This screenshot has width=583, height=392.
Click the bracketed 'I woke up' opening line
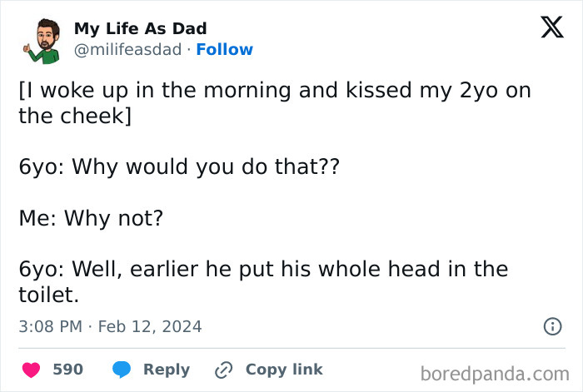click(x=275, y=91)
